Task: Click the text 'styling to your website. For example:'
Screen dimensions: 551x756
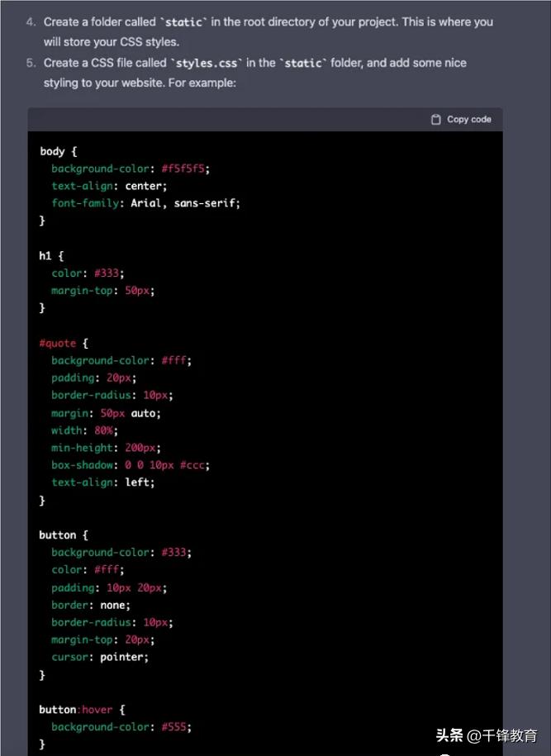Action: (x=140, y=83)
